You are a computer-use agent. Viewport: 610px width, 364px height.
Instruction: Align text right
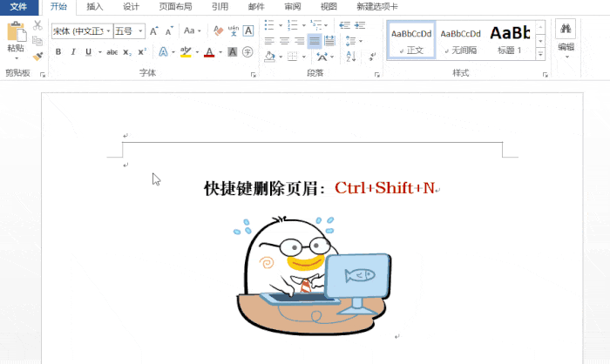click(299, 41)
